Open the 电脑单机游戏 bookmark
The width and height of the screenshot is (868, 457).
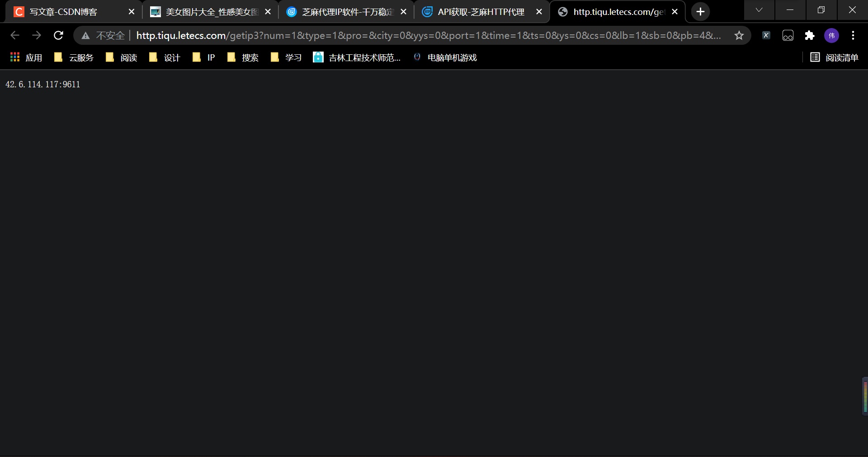coord(445,57)
